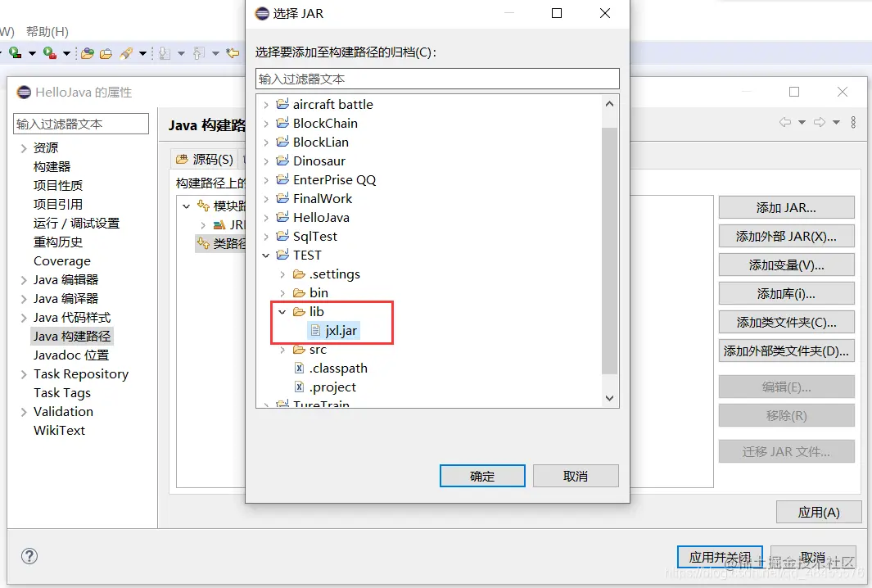Select 项目引用 in properties list
The height and width of the screenshot is (588, 872).
58,205
